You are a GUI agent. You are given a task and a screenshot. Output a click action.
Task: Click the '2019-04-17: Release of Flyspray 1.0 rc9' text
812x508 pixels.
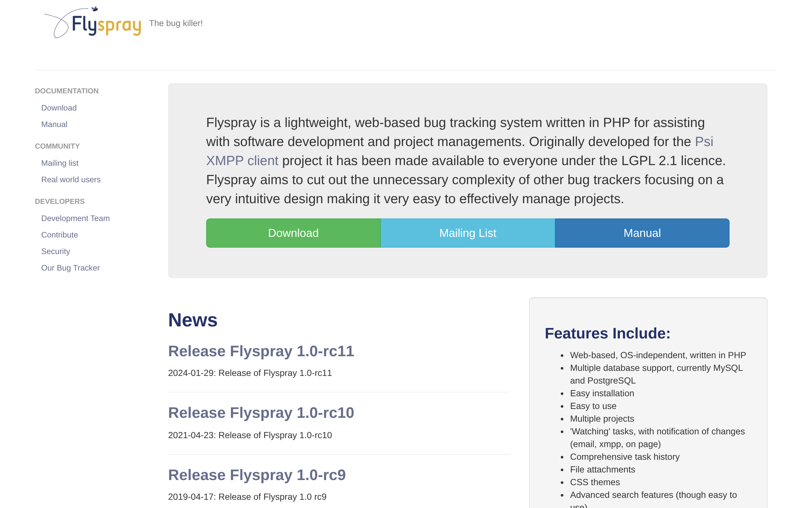pyautogui.click(x=247, y=497)
